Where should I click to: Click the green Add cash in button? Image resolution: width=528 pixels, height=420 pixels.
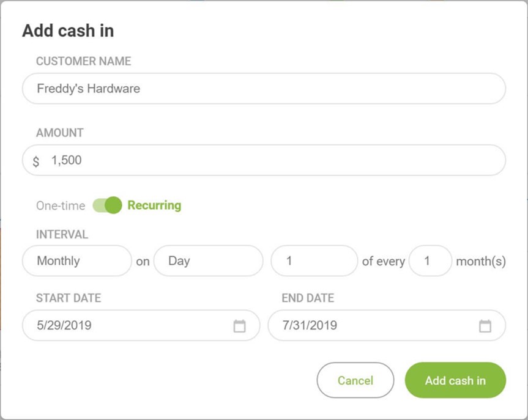(455, 380)
